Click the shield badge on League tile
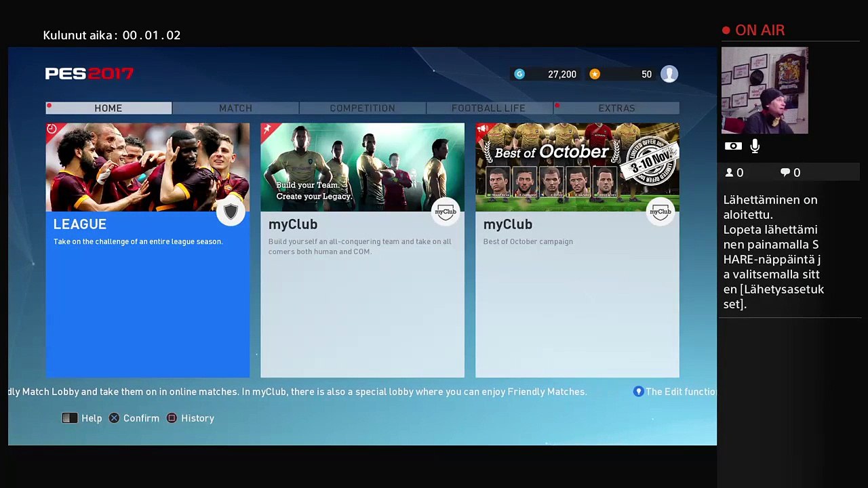The height and width of the screenshot is (488, 868). coord(231,212)
